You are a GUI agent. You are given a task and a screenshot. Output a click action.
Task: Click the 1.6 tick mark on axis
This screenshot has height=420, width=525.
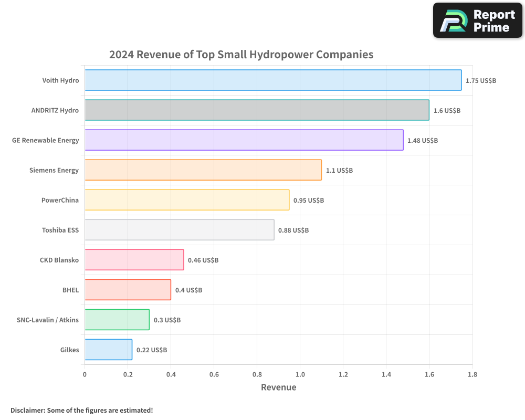pos(429,375)
